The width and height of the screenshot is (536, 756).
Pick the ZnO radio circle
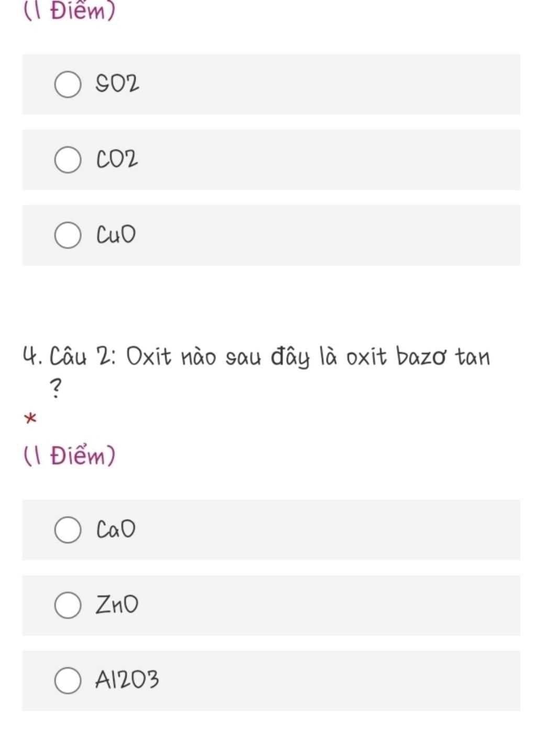click(68, 605)
